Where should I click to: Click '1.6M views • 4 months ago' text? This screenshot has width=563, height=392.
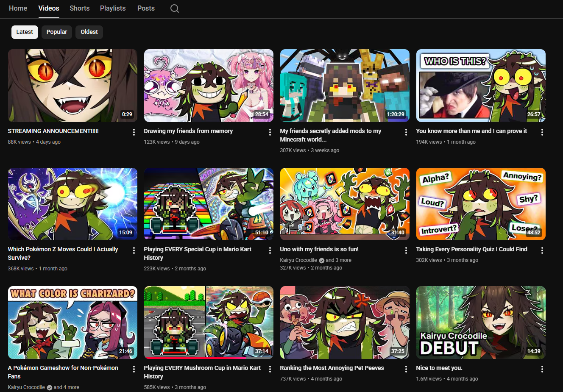coord(447,379)
